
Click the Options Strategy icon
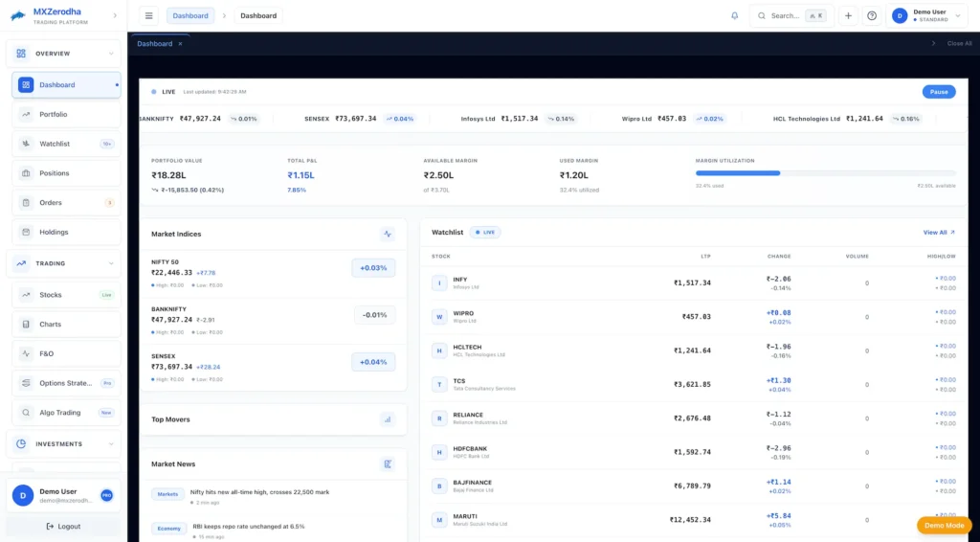pyautogui.click(x=26, y=383)
